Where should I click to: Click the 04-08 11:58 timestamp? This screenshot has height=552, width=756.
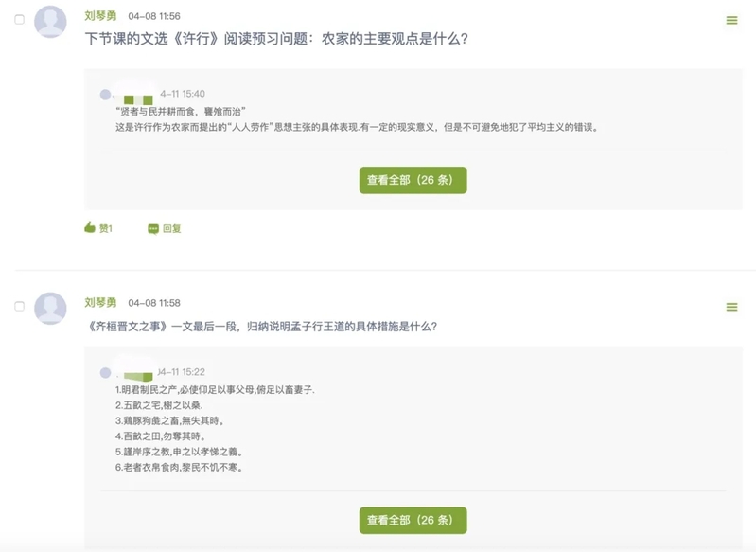pyautogui.click(x=154, y=303)
